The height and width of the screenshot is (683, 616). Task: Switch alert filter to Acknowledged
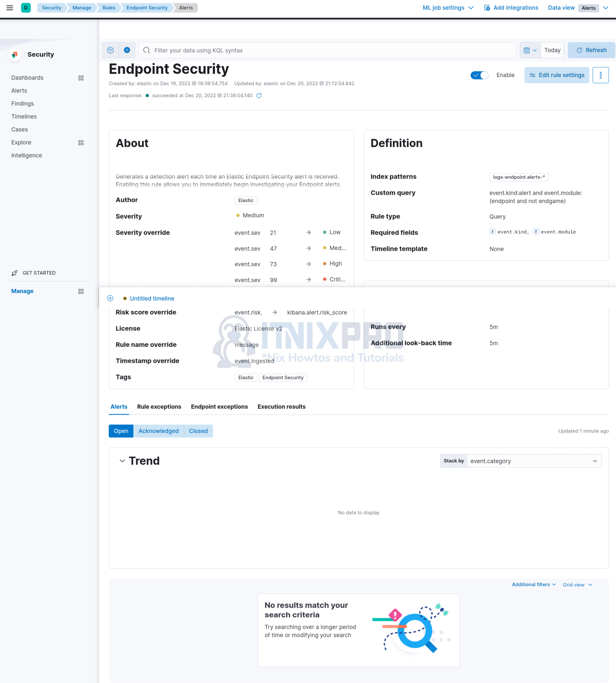click(x=158, y=431)
